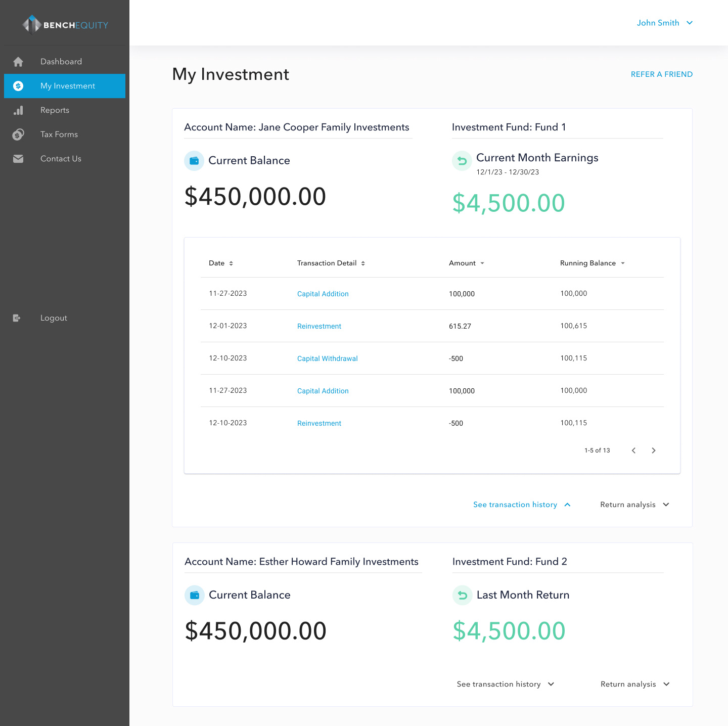
Task: Collapse the transaction history for Jane Cooper account
Action: pyautogui.click(x=522, y=504)
